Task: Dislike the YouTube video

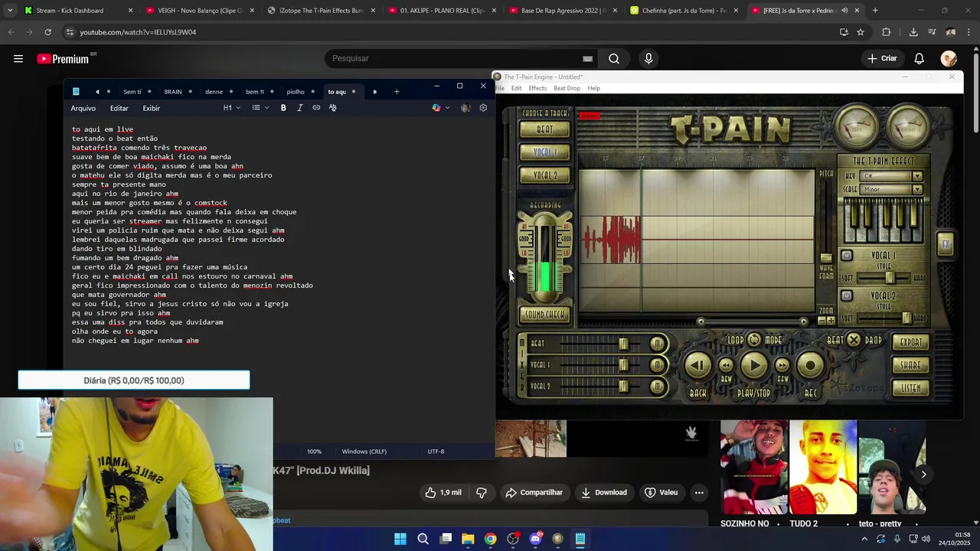Action: [482, 493]
